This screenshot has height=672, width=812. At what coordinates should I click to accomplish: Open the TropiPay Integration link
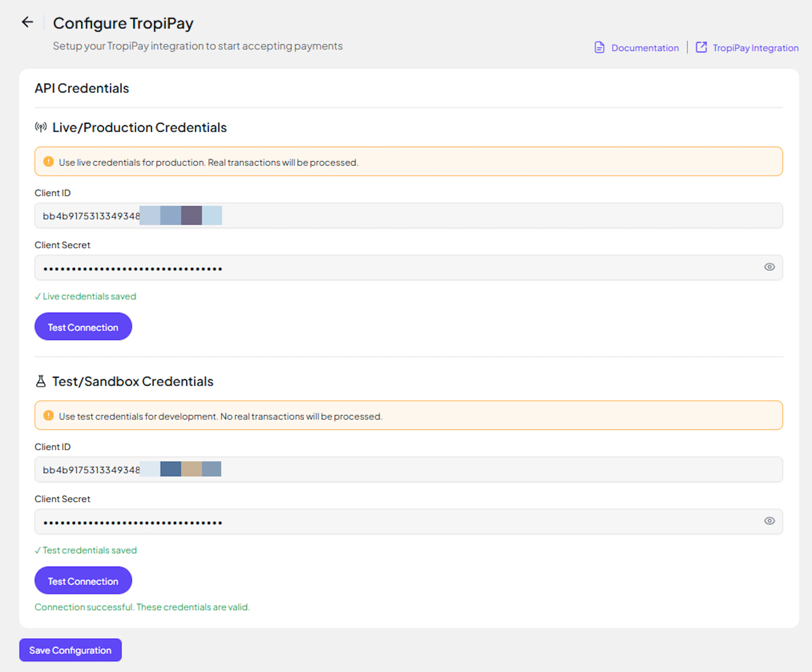pos(755,48)
